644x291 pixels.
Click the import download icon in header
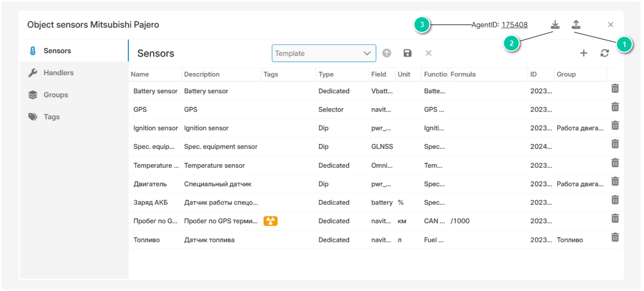click(x=555, y=25)
